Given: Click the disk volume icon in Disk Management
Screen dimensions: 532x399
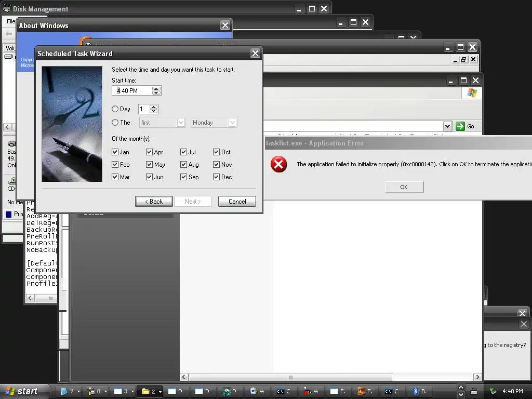Looking at the screenshot, I should [x=8, y=56].
